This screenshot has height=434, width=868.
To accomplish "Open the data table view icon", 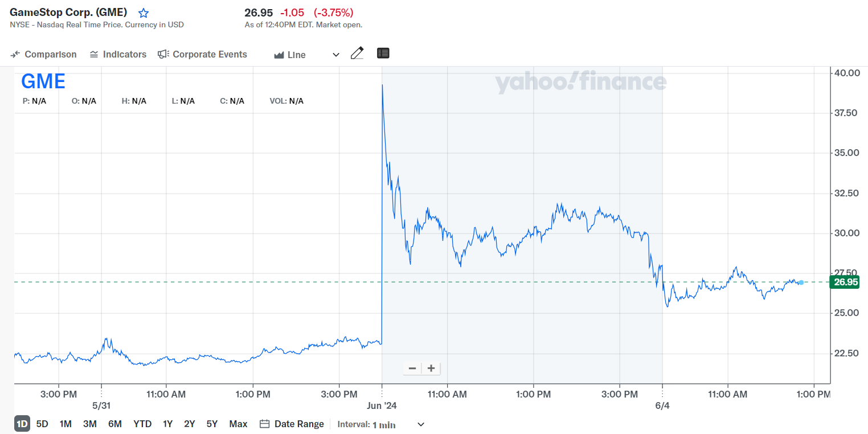I will tap(383, 54).
